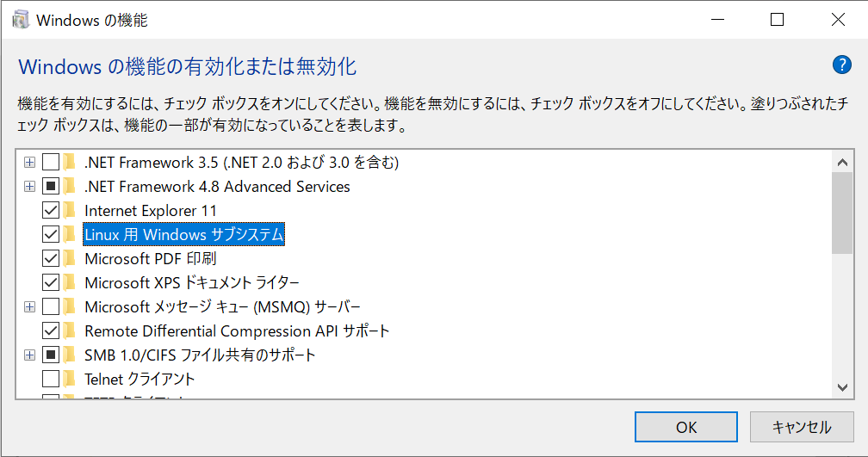Click the キャンセル button

[802, 427]
